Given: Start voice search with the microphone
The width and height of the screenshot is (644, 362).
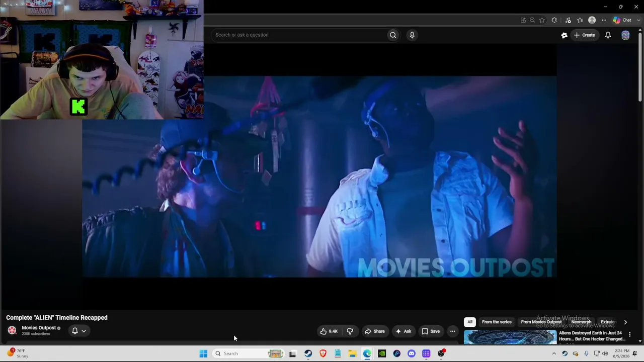Looking at the screenshot, I should 412,35.
